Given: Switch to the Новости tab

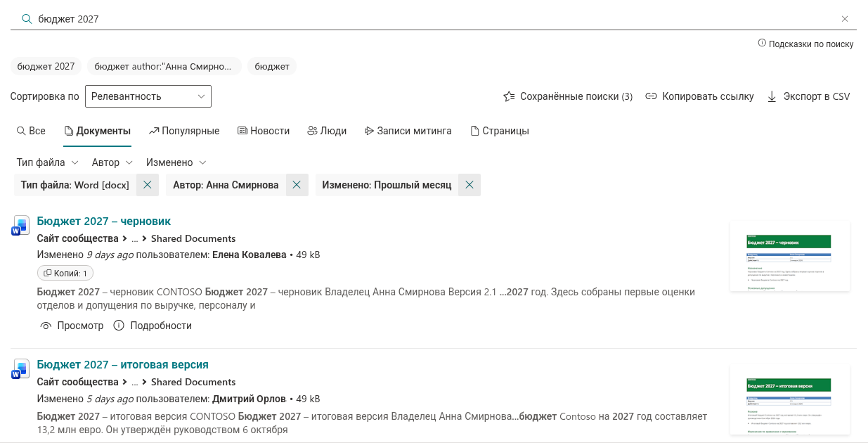Looking at the screenshot, I should [x=264, y=131].
